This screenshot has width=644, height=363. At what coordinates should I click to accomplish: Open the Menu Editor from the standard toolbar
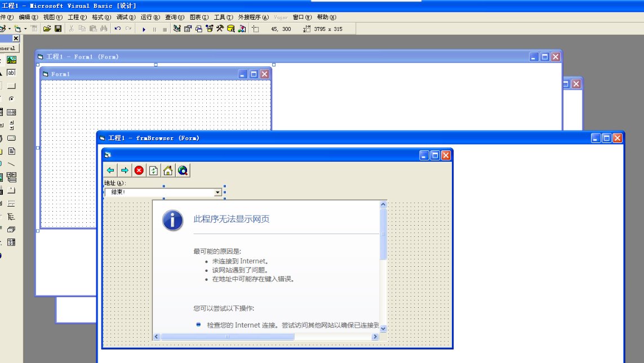(x=34, y=28)
